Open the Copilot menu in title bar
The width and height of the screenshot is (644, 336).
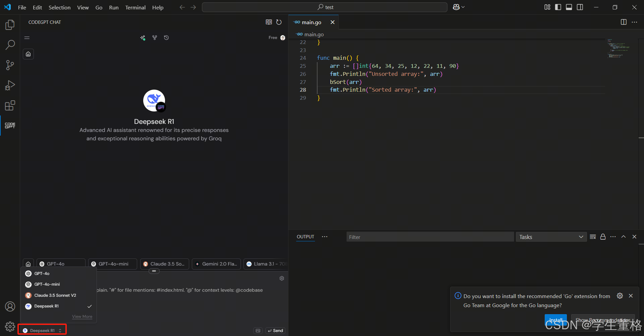point(459,7)
